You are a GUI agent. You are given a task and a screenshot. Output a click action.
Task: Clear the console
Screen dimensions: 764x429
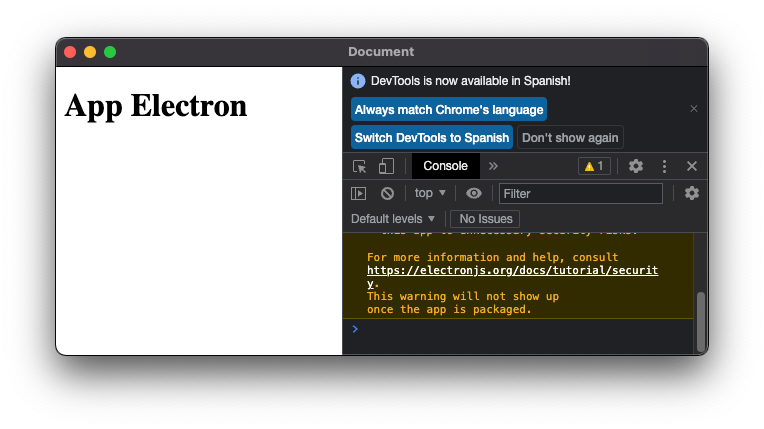coord(387,194)
